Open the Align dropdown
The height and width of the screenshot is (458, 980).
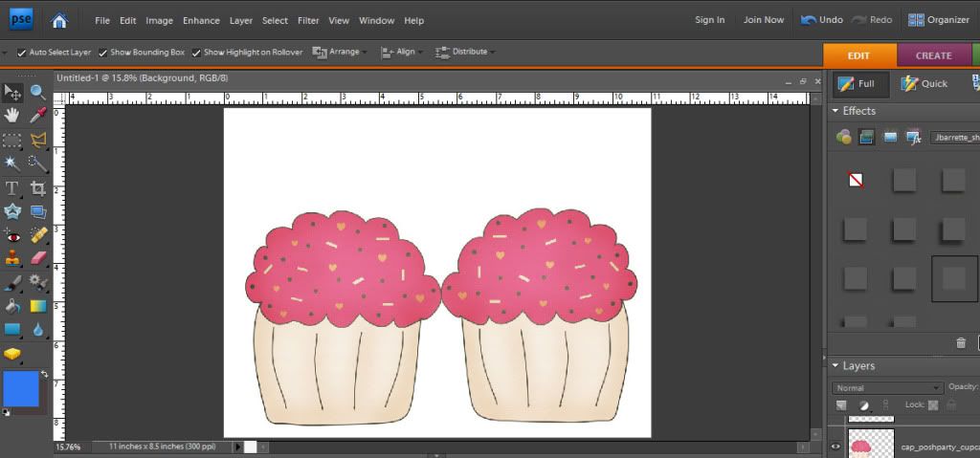click(401, 52)
